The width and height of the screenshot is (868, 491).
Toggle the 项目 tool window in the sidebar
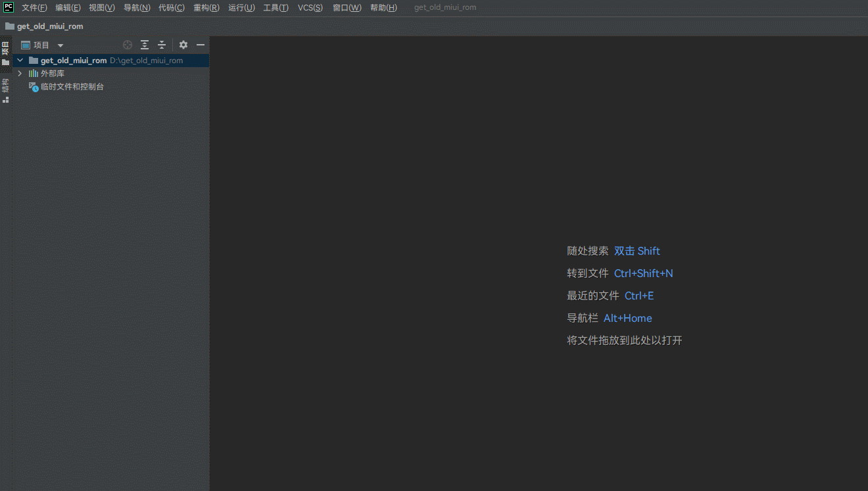tap(5, 49)
